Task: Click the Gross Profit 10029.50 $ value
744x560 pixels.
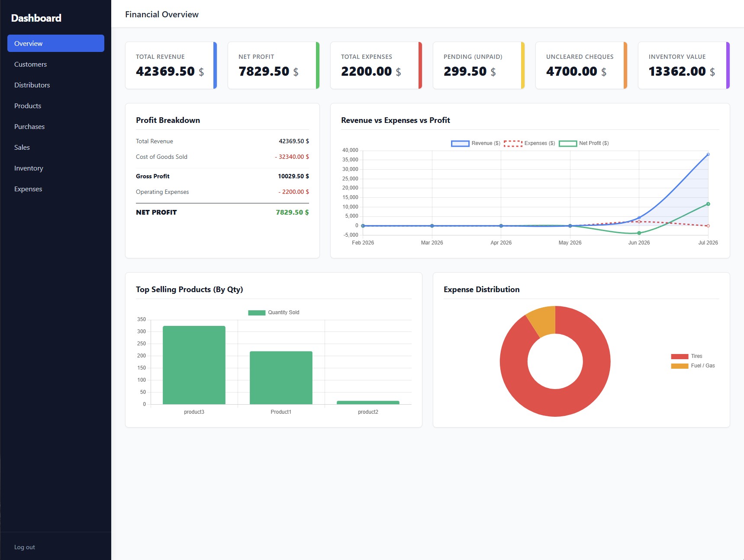Action: point(293,176)
